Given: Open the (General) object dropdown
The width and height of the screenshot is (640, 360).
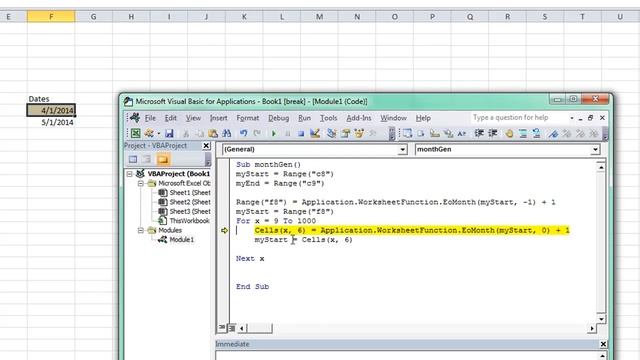Looking at the screenshot, I should [x=402, y=149].
